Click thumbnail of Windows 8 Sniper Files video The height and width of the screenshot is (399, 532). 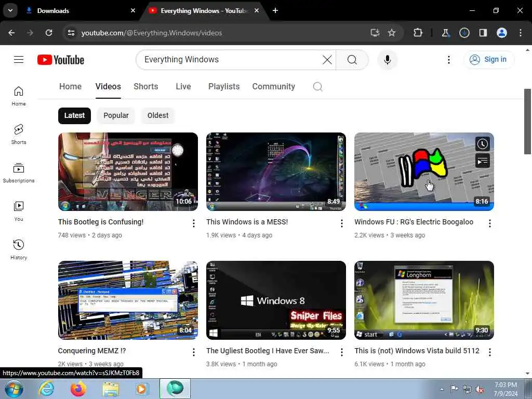(276, 300)
